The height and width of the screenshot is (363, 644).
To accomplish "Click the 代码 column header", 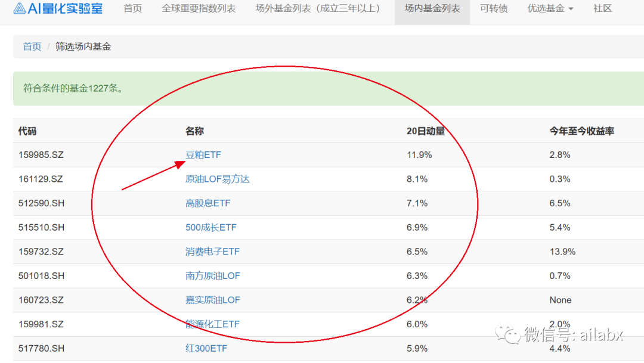I will click(27, 131).
